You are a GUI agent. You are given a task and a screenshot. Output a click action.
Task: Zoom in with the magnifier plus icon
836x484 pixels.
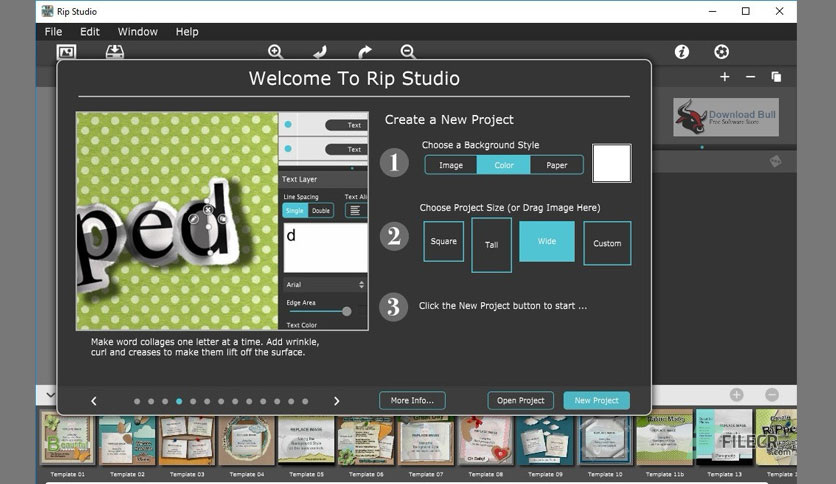pos(275,52)
